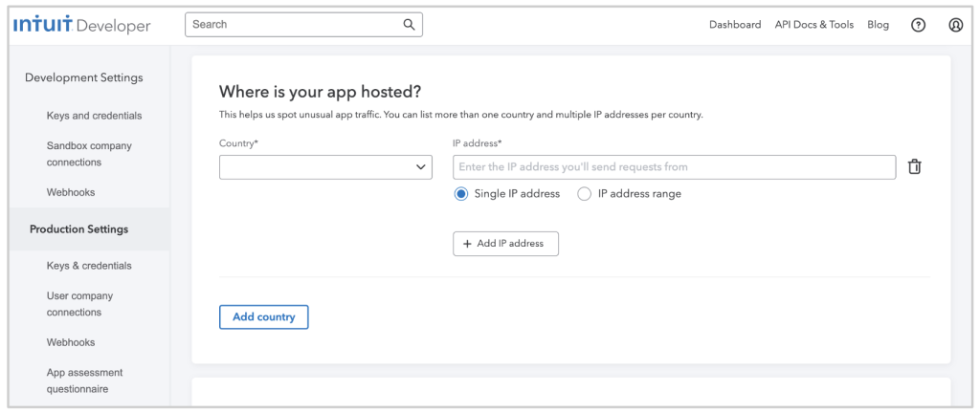Open the Country dropdown
The height and width of the screenshot is (413, 980).
point(325,167)
